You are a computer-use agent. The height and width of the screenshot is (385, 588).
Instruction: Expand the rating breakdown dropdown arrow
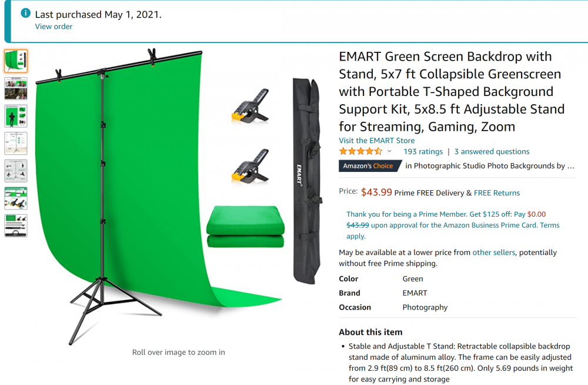389,151
